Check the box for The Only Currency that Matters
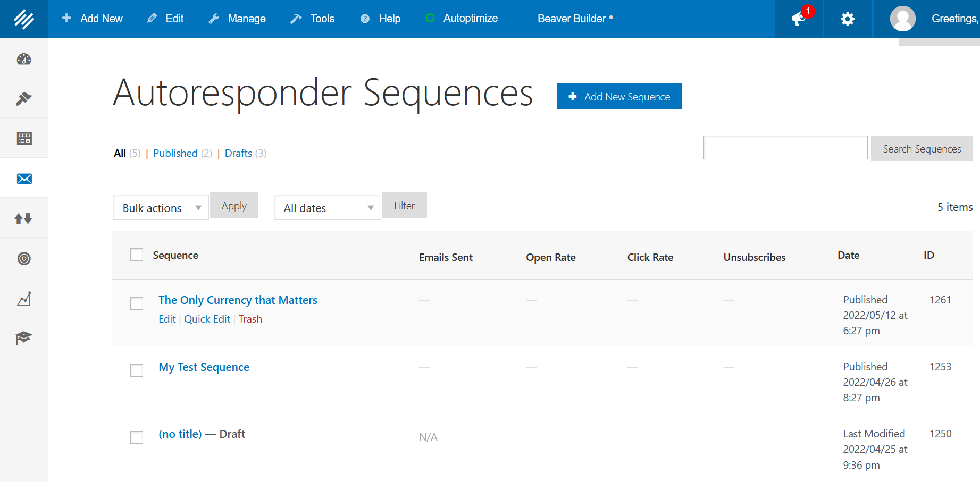Viewport: 980px width, 482px height. click(x=137, y=303)
